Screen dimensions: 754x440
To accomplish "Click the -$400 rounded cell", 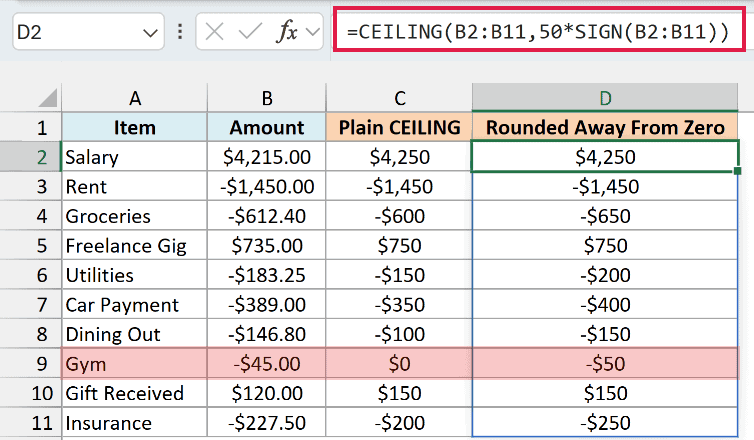I will (x=605, y=305).
